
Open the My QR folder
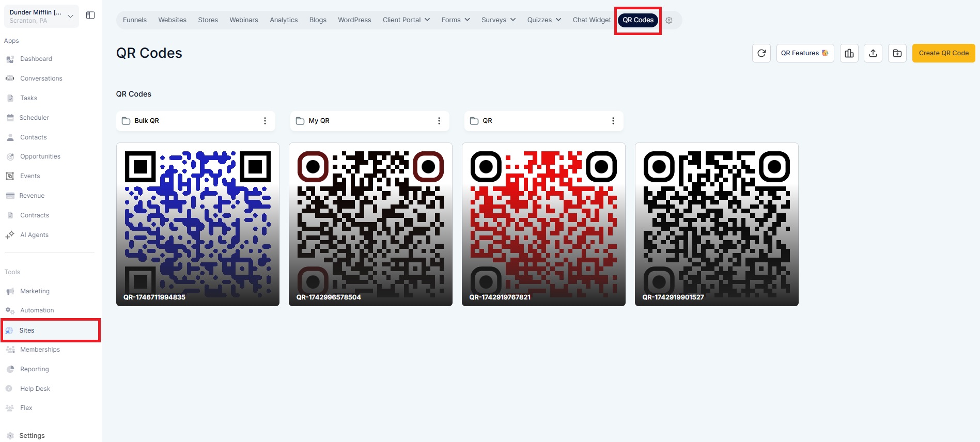click(370, 121)
